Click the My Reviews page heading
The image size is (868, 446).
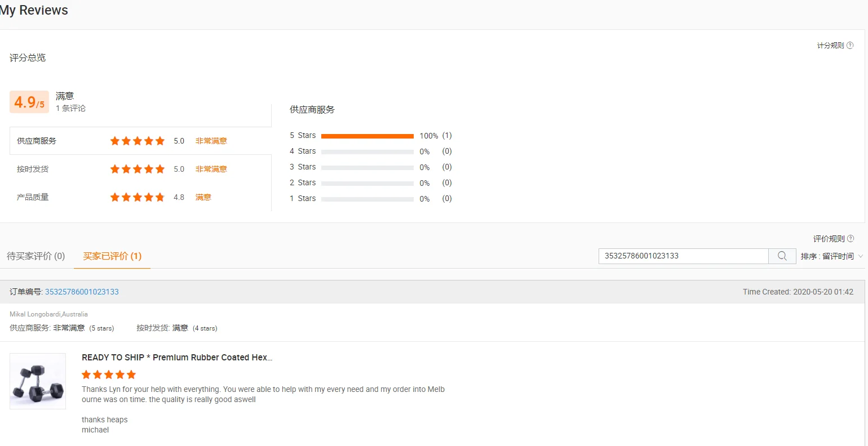pyautogui.click(x=34, y=10)
